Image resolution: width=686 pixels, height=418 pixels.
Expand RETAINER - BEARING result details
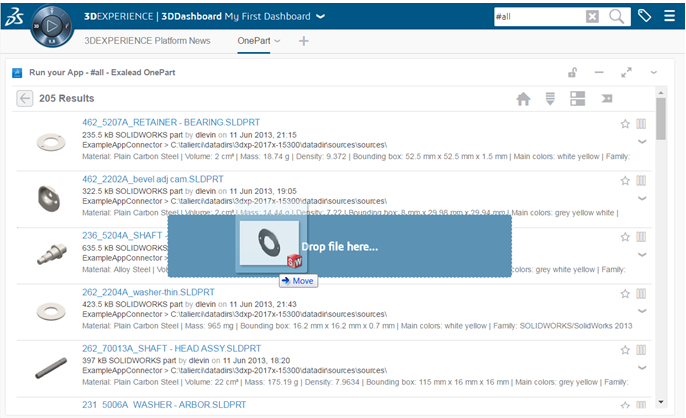[642, 142]
